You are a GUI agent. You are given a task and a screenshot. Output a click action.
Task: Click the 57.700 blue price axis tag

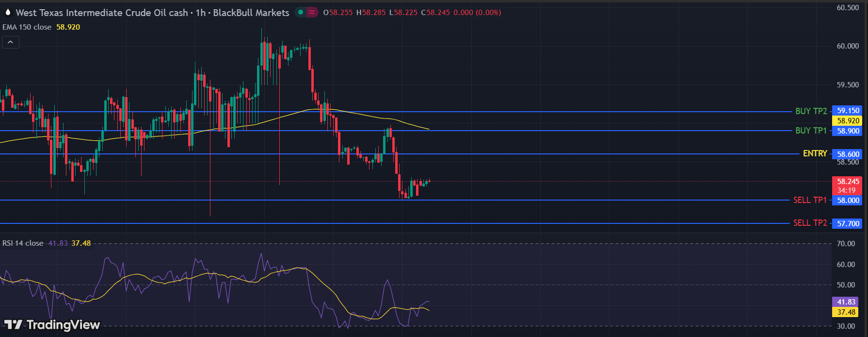pos(848,224)
